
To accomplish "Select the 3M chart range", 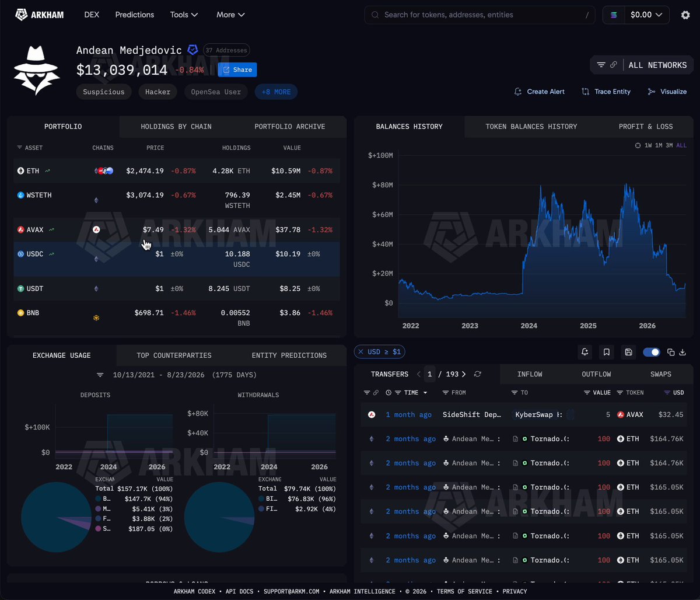I will point(669,145).
